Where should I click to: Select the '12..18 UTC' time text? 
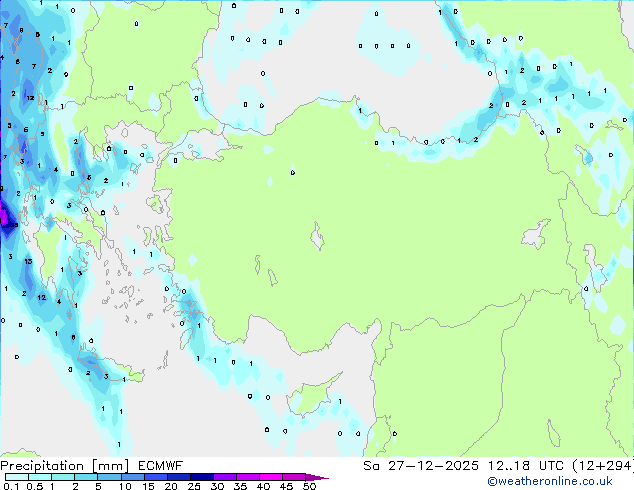(x=525, y=466)
